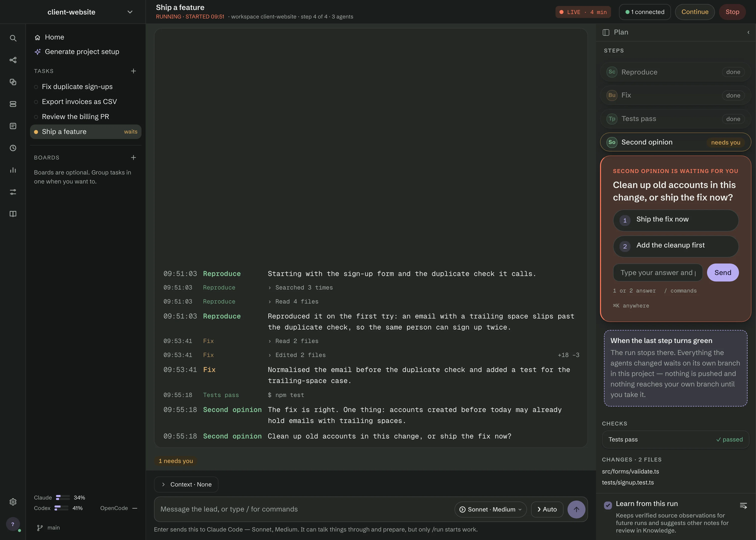Click the help question mark button

[x=13, y=524]
